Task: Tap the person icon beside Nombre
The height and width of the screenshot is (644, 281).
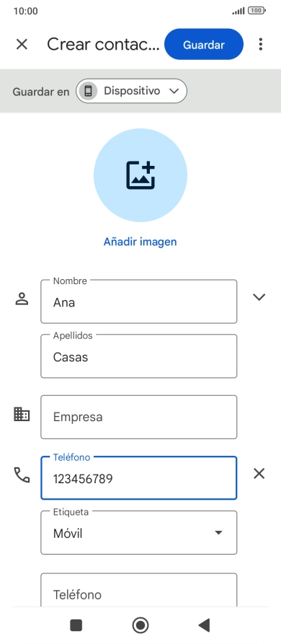Action: [x=22, y=299]
